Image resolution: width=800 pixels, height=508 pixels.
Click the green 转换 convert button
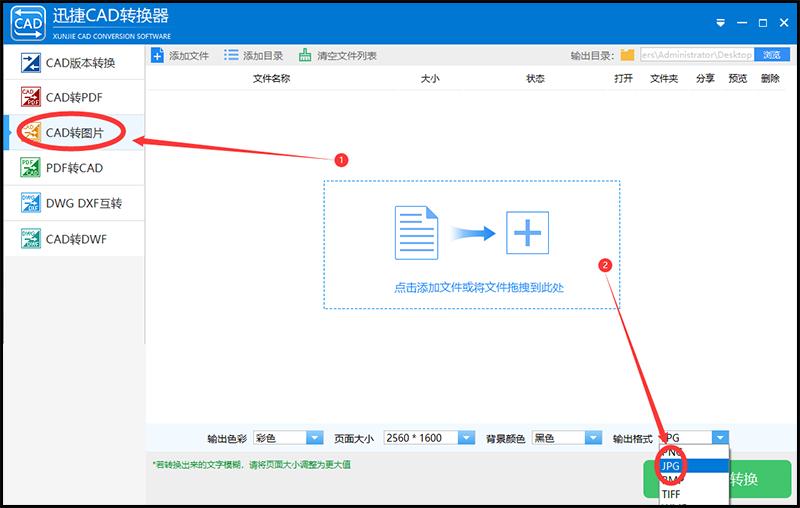[x=760, y=478]
